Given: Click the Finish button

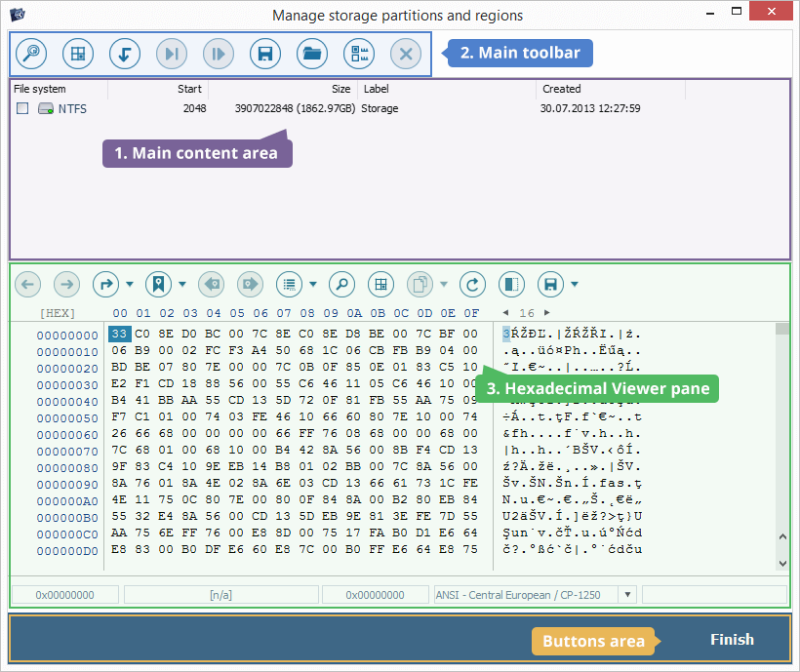Looking at the screenshot, I should tap(732, 640).
